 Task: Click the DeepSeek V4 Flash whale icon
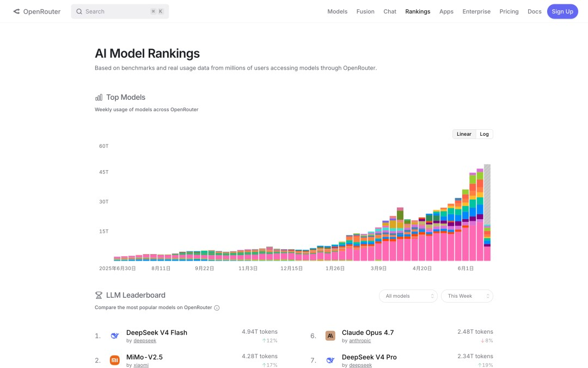[115, 336]
